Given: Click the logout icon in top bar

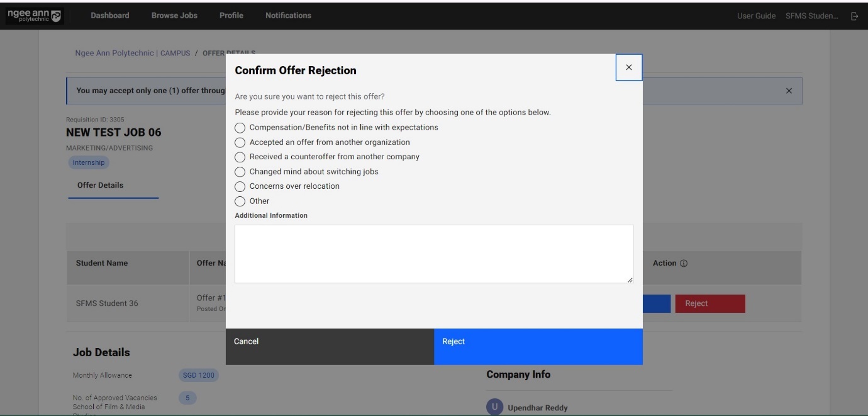Looking at the screenshot, I should (854, 16).
